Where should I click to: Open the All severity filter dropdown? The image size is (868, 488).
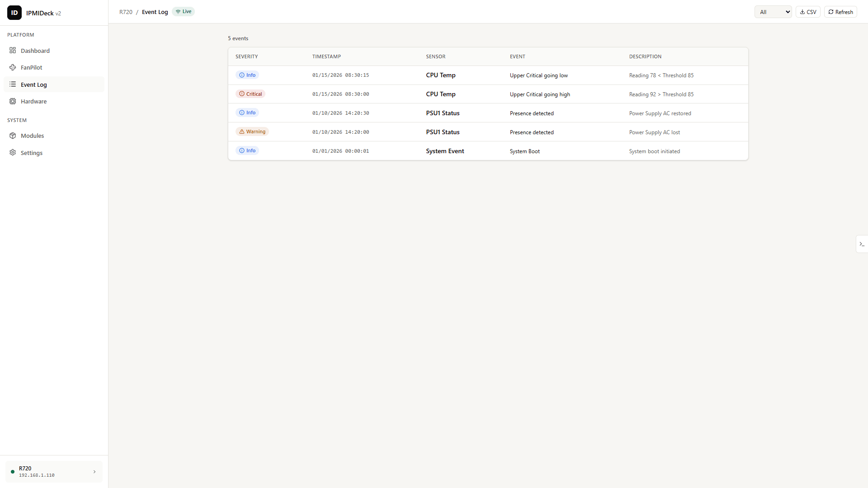point(773,12)
